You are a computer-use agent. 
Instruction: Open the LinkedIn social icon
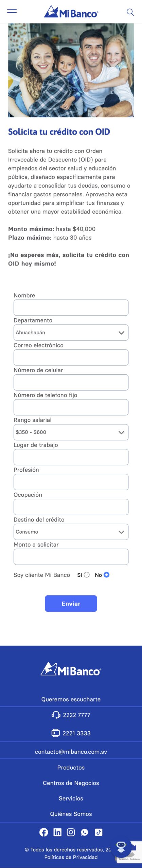pos(57,832)
